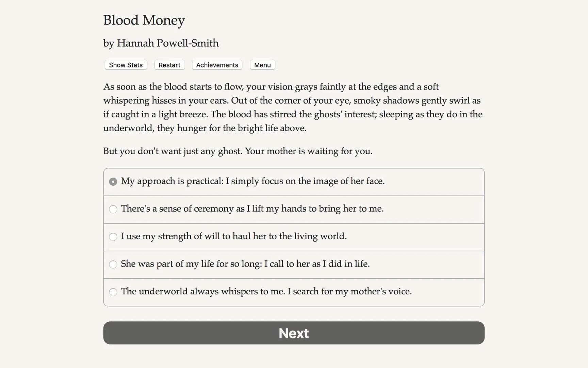The image size is (588, 368).
Task: Click the Next button to continue
Action: pyautogui.click(x=294, y=333)
